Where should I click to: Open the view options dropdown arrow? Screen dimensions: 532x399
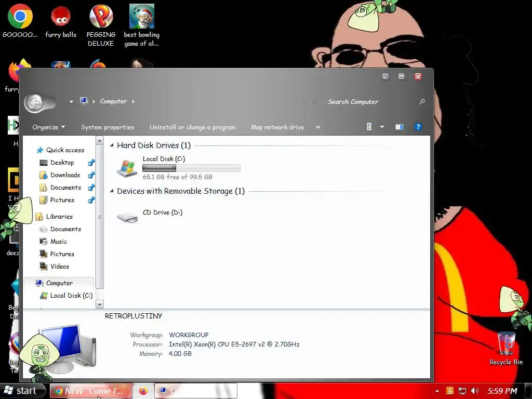click(382, 127)
